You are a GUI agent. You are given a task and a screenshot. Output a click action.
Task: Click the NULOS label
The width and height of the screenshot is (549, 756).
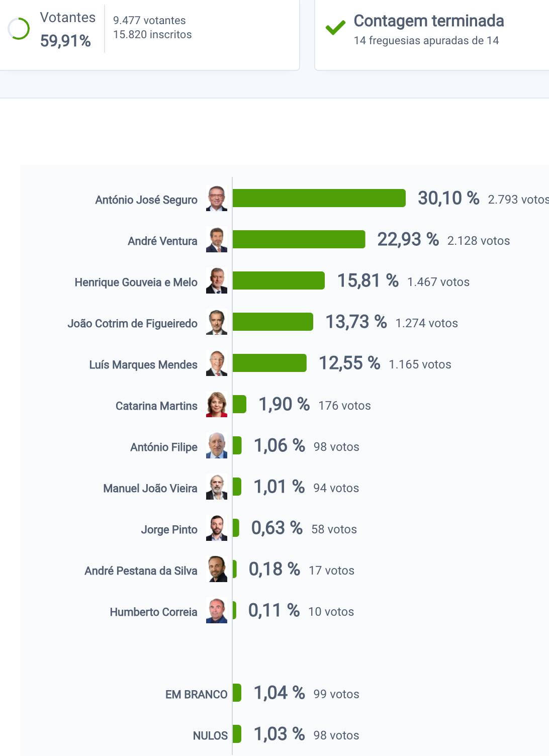pyautogui.click(x=210, y=735)
